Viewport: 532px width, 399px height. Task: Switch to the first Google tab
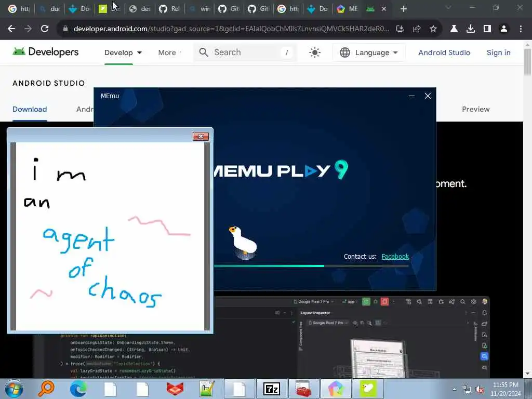19,9
